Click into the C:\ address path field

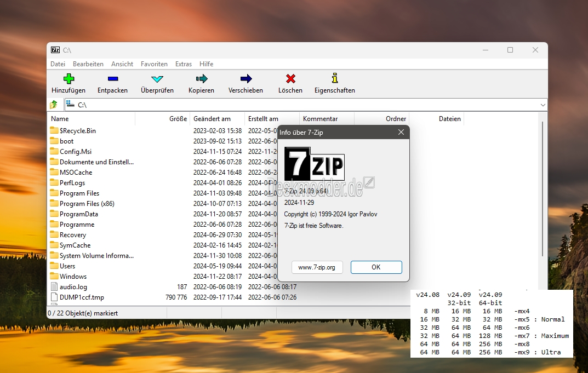tap(306, 105)
